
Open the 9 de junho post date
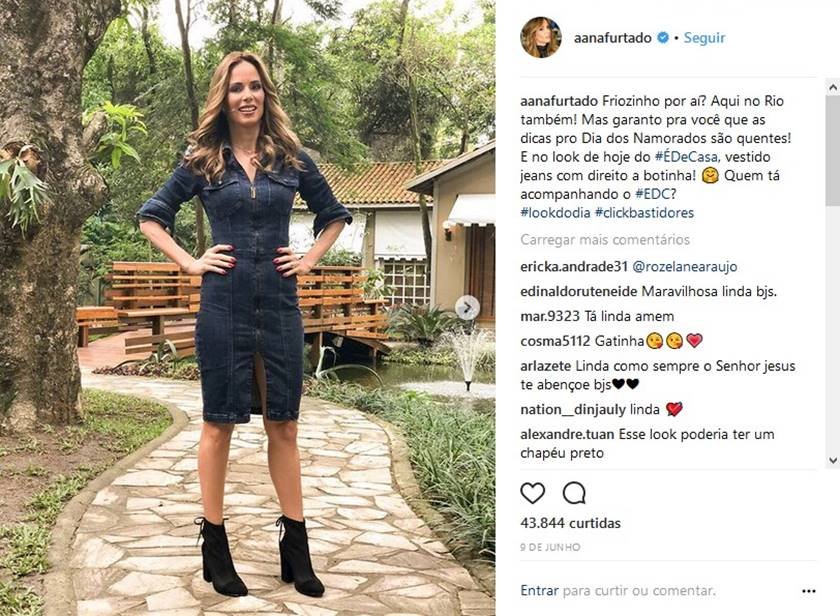point(550,547)
